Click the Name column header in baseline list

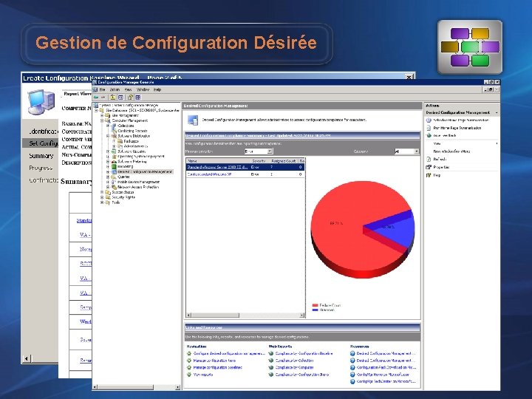pos(218,161)
